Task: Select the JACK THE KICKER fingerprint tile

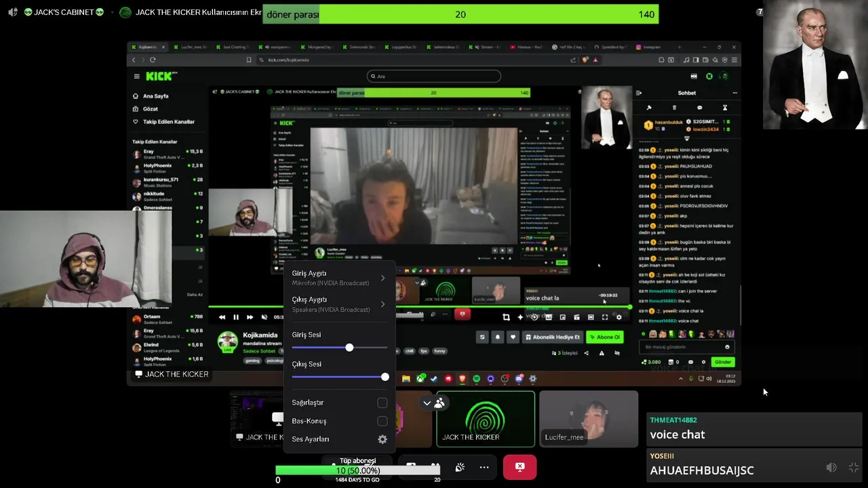Action: tap(486, 420)
